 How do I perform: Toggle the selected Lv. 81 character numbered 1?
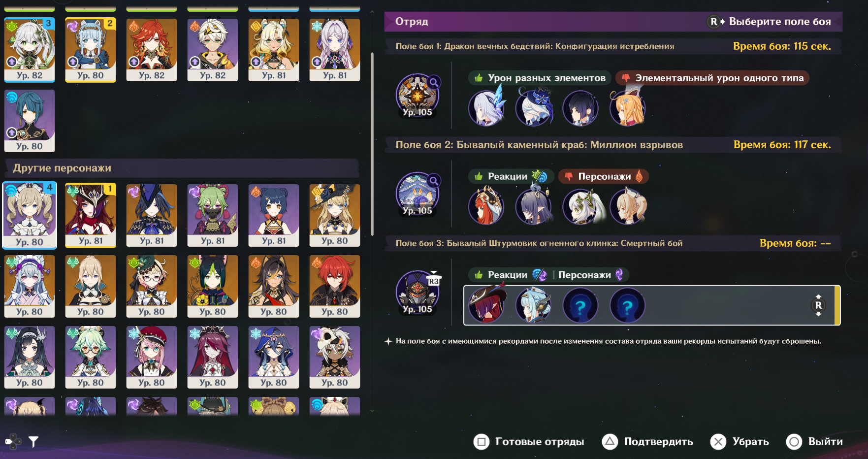pyautogui.click(x=91, y=215)
